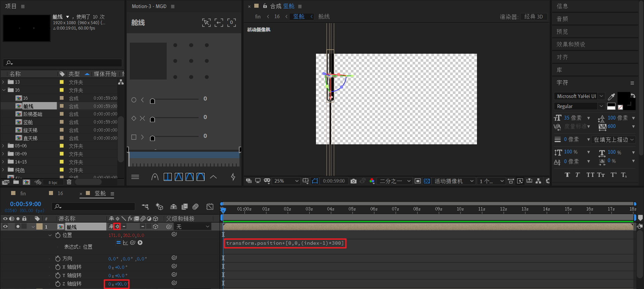
Task: Collapse the 舱线 layer properties
Action: (x=33, y=227)
